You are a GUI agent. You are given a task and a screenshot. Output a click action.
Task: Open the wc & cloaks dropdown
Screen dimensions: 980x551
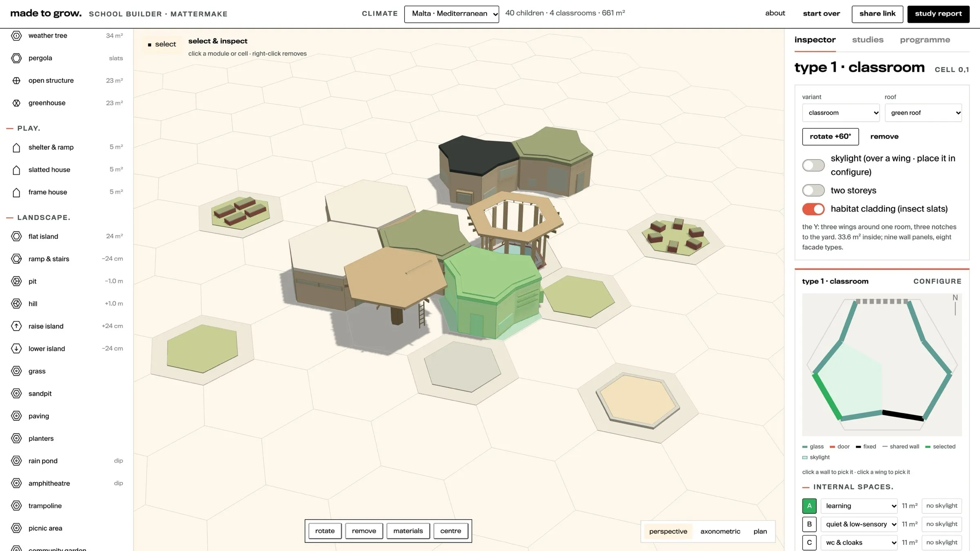click(859, 542)
